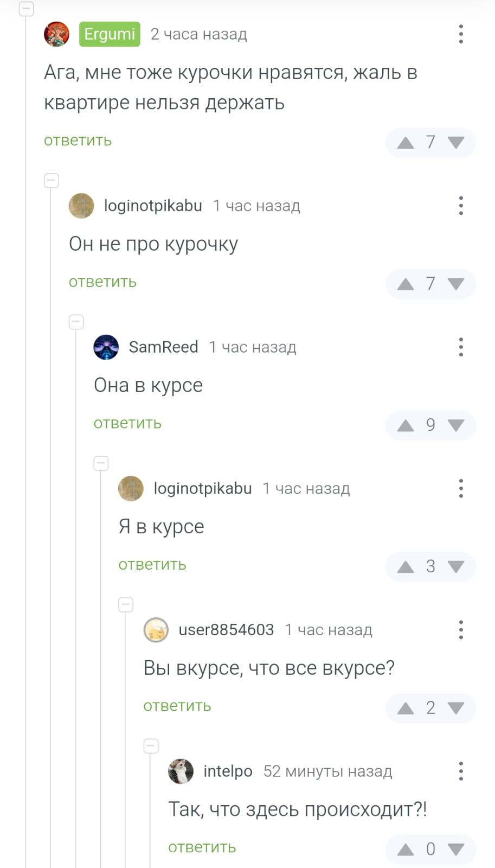Screen dimensions: 495x868
Task: Downvote loginotpikabu's "Он не про курочку" comment
Action: pyautogui.click(x=456, y=284)
